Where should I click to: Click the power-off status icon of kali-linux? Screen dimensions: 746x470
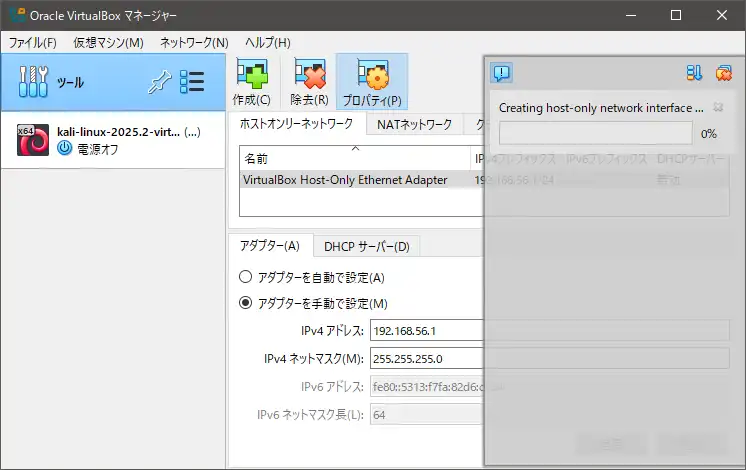(65, 148)
